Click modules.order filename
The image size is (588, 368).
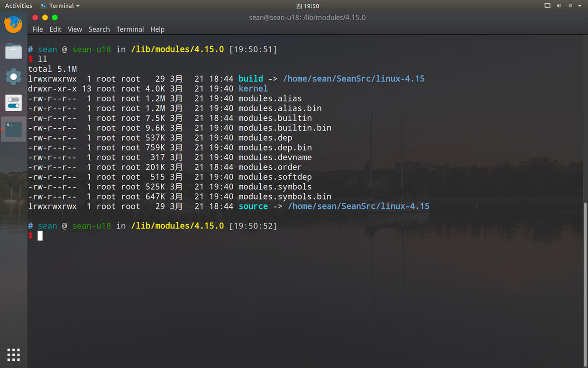270,167
